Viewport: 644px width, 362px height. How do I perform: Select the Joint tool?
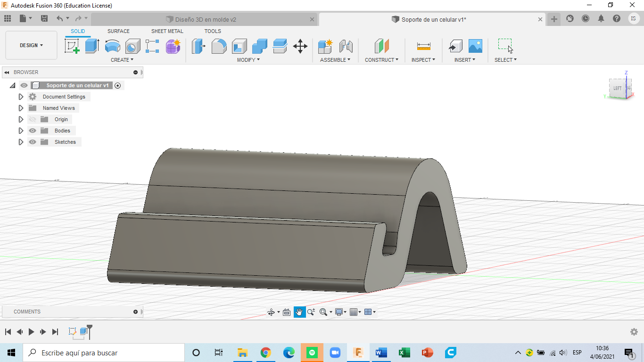pyautogui.click(x=346, y=46)
